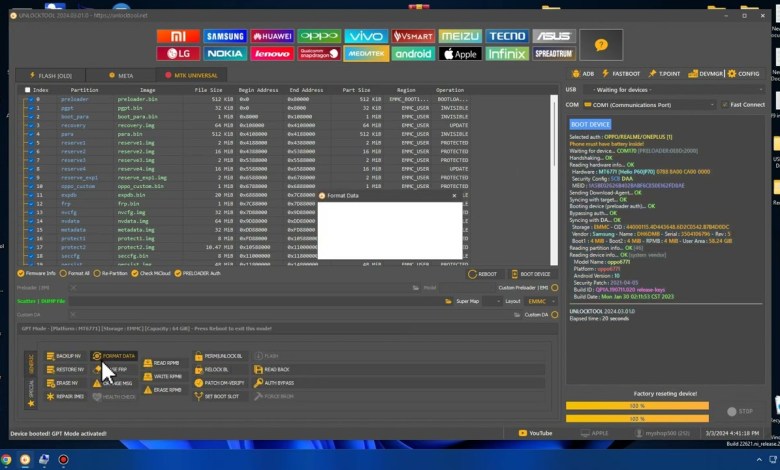This screenshot has width=780, height=470.
Task: Close the Format Data dialog
Action: coord(454,196)
